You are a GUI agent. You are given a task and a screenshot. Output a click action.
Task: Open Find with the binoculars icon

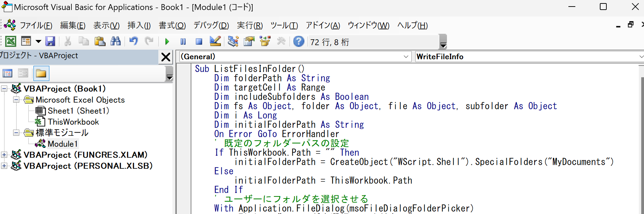[116, 42]
